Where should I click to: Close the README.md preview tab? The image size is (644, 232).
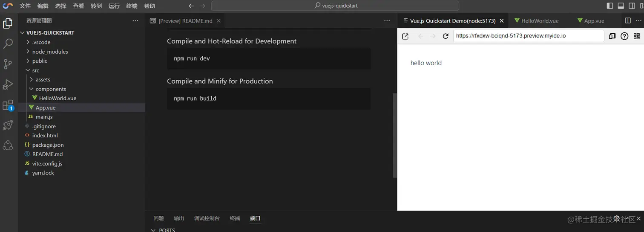(x=218, y=20)
